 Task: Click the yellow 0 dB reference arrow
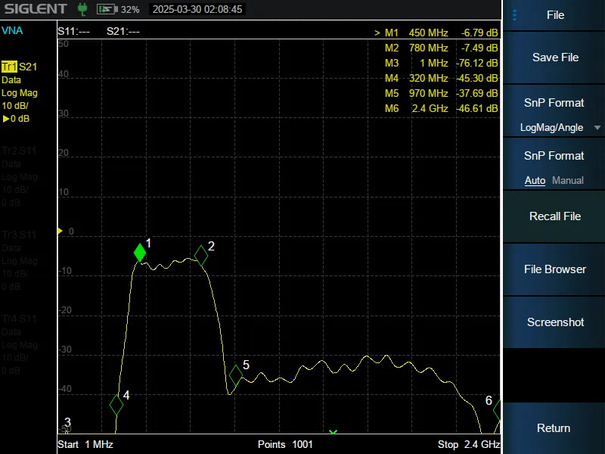[x=60, y=231]
